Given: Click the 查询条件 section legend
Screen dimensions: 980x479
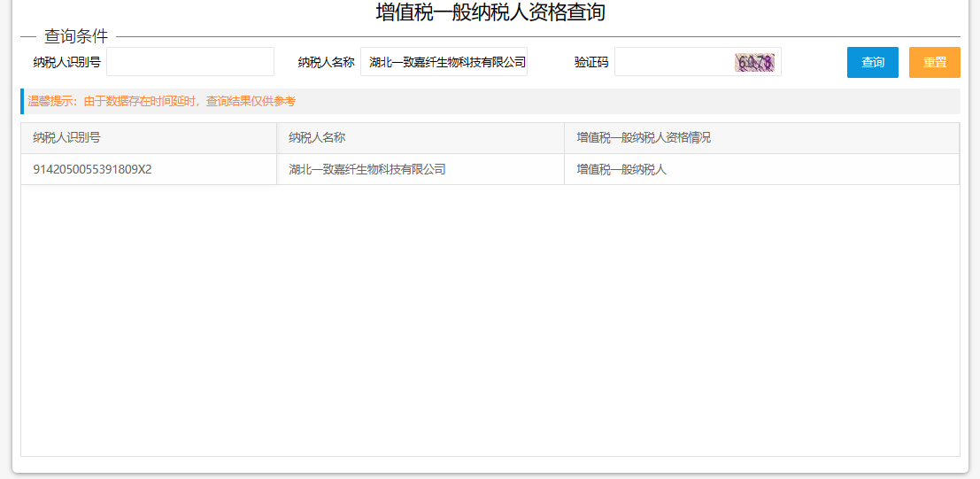Looking at the screenshot, I should [76, 36].
